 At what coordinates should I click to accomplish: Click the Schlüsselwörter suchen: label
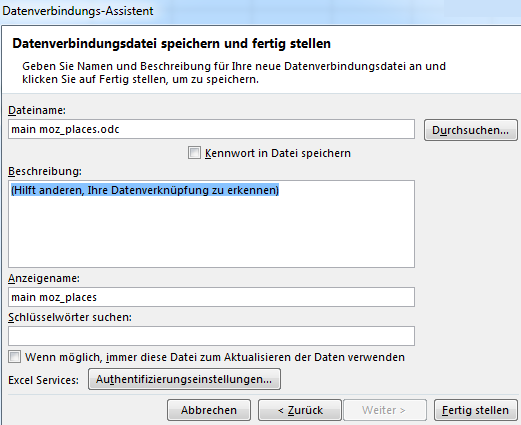[70, 317]
